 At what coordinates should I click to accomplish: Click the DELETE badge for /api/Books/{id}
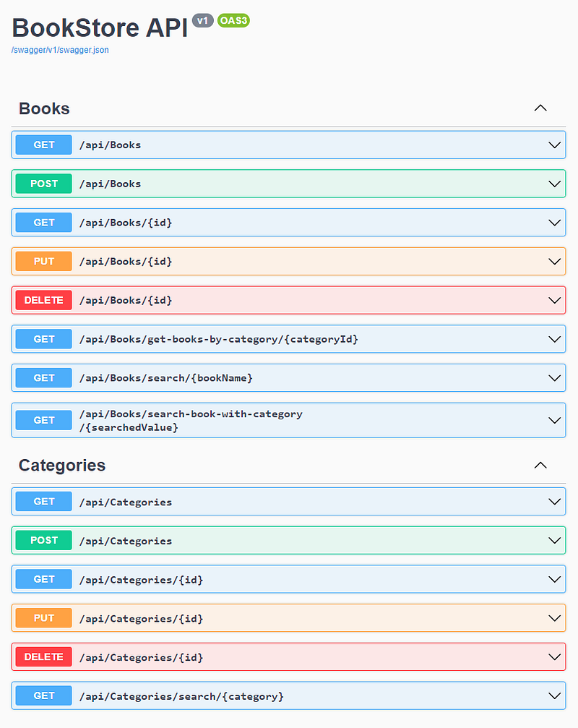(44, 300)
